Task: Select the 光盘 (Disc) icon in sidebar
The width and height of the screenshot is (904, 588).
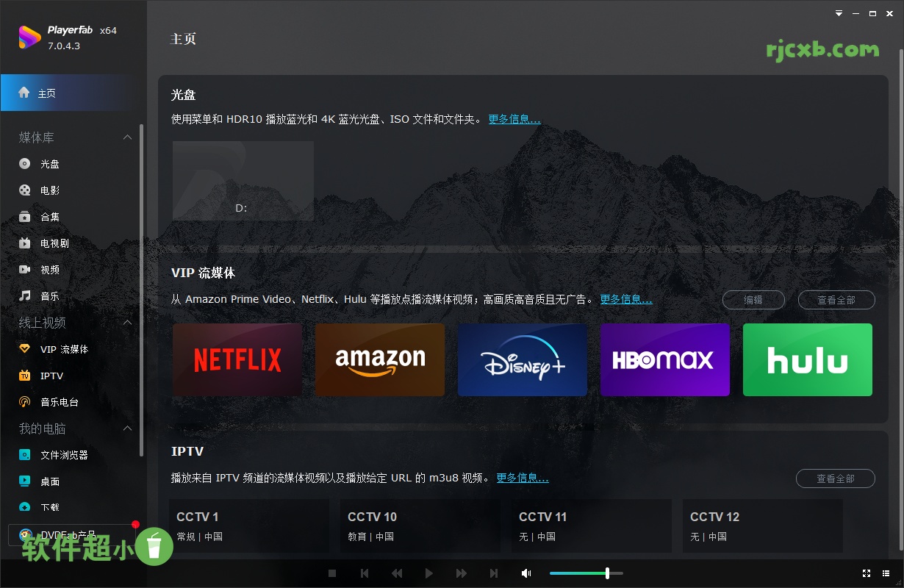Action: coord(25,163)
